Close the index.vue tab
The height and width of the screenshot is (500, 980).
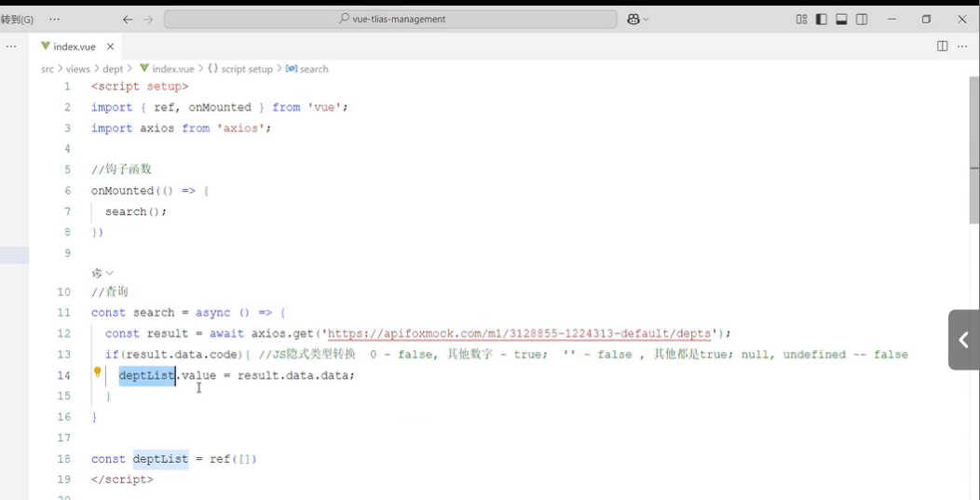click(x=110, y=47)
